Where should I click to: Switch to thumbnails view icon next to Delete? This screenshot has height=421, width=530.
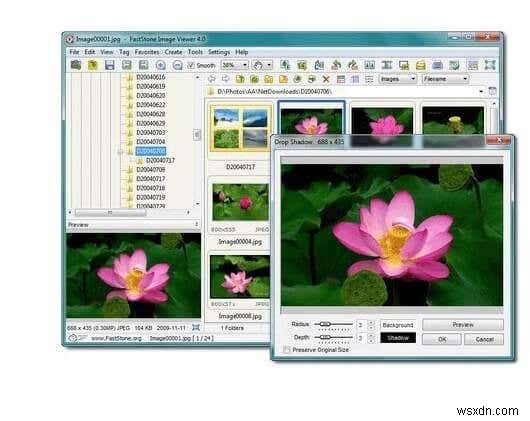point(341,79)
